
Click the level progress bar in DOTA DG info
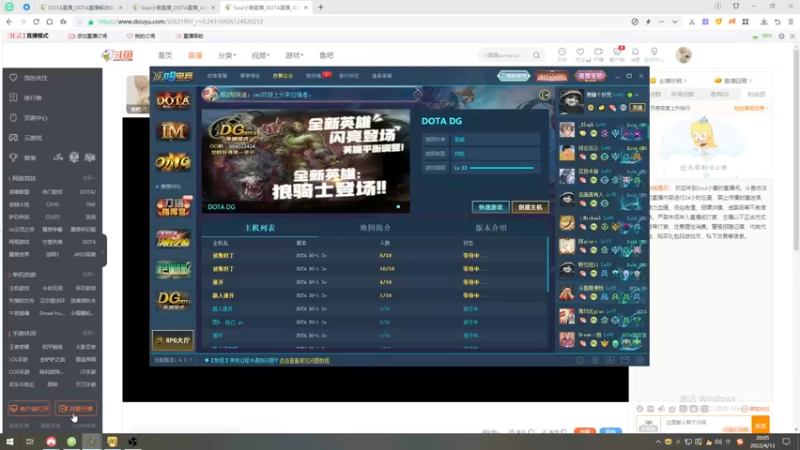(502, 168)
